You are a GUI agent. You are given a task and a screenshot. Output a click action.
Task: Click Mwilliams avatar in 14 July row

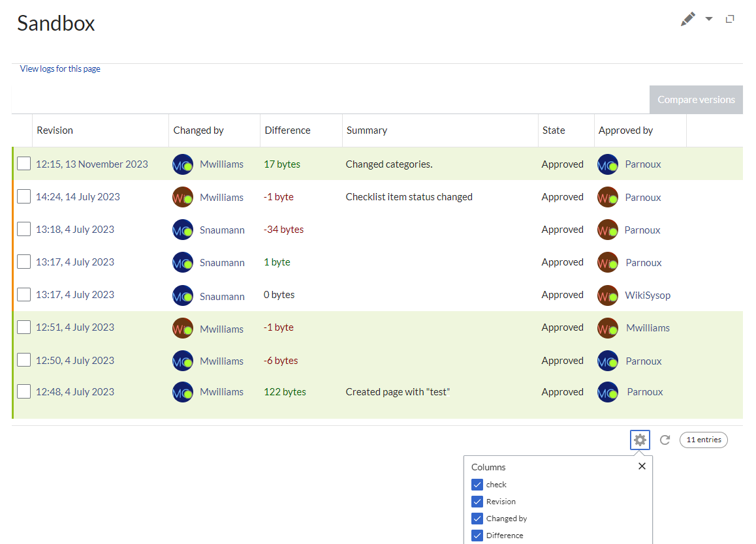183,197
